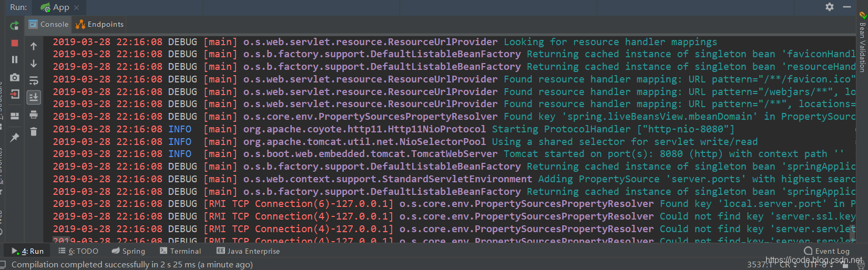Screen dimensions: 868x270
Task: Stop the running App process
Action: pos(14,43)
